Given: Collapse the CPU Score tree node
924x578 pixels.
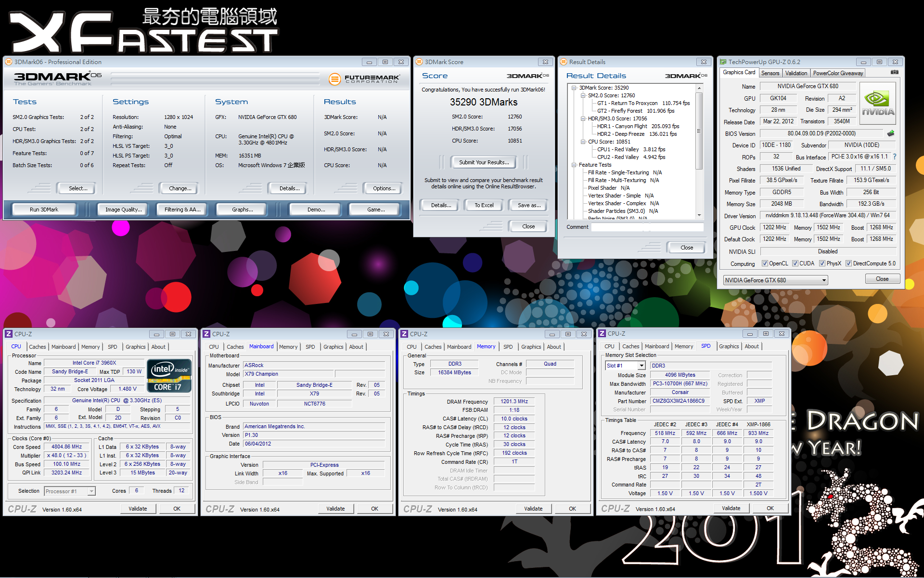Looking at the screenshot, I should tap(583, 142).
